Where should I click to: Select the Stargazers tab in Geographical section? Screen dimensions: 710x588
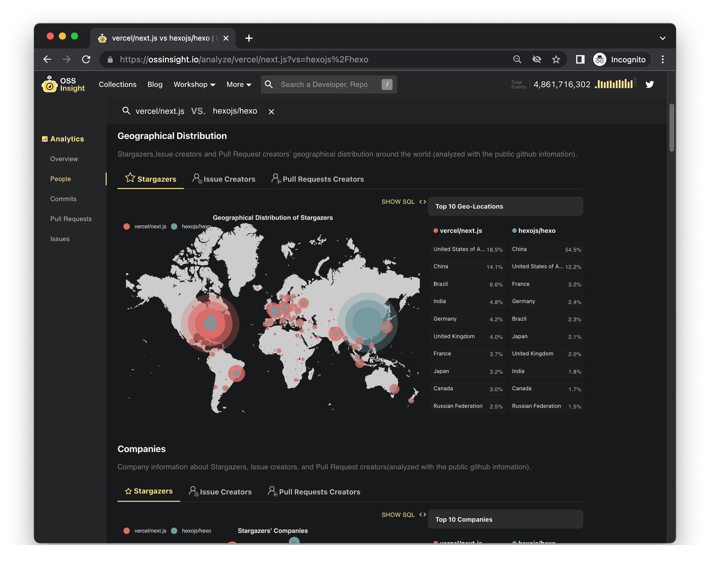[x=150, y=179]
